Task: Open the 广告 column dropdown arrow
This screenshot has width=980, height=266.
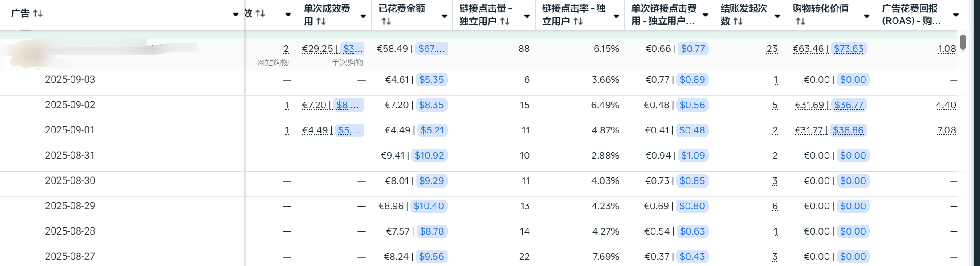Action: click(x=236, y=15)
